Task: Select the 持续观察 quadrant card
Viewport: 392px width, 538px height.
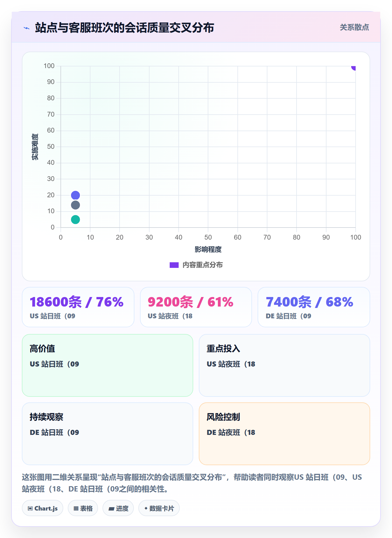Action: click(x=108, y=433)
